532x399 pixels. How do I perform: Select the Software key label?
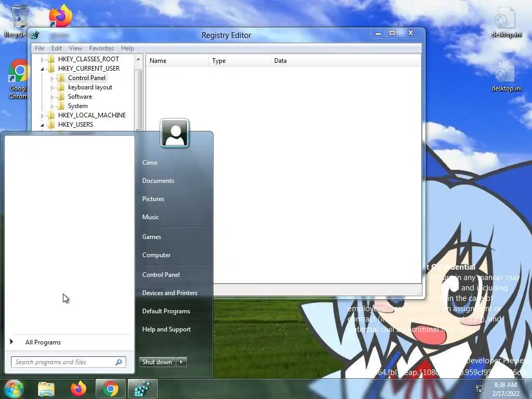pos(79,97)
